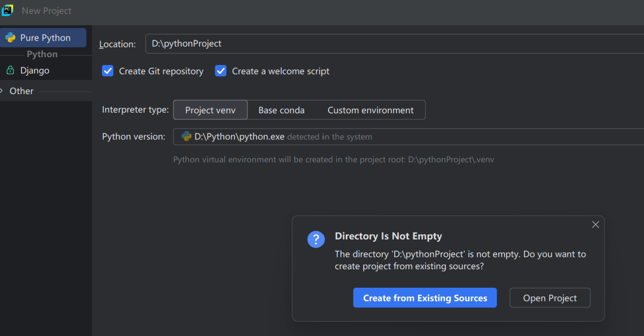Click the Python section header in sidebar
Image resolution: width=644 pixels, height=336 pixels.
(42, 54)
